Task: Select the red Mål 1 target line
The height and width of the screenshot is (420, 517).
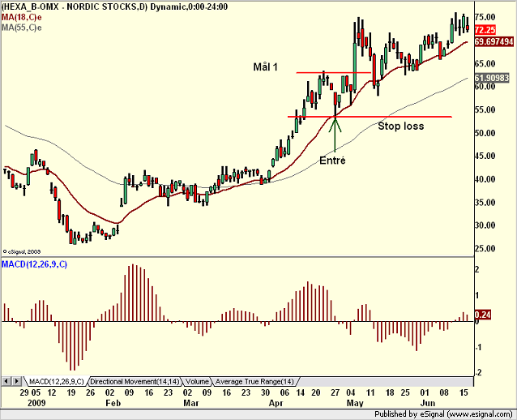Action: point(334,73)
